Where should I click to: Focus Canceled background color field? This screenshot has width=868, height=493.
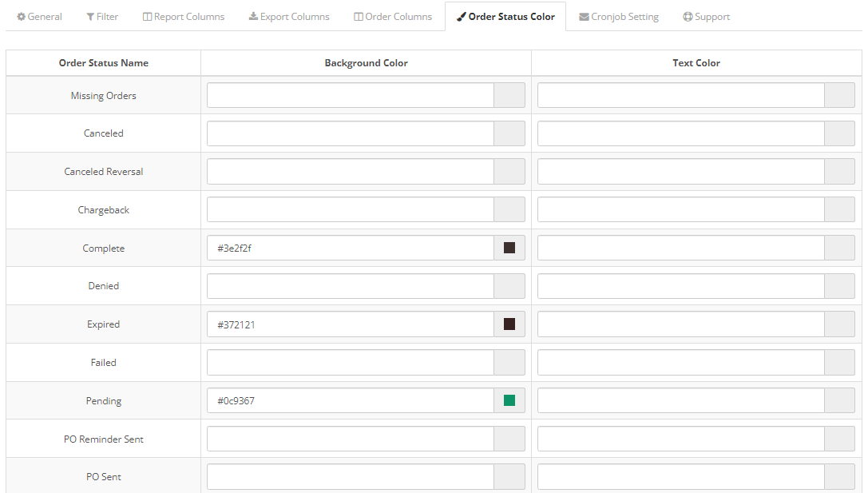click(x=351, y=133)
